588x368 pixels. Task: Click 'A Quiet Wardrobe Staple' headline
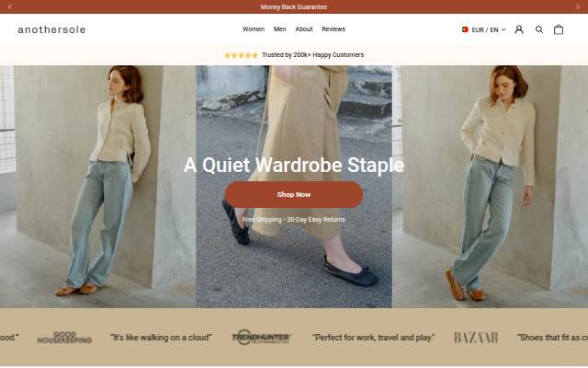[x=294, y=165]
